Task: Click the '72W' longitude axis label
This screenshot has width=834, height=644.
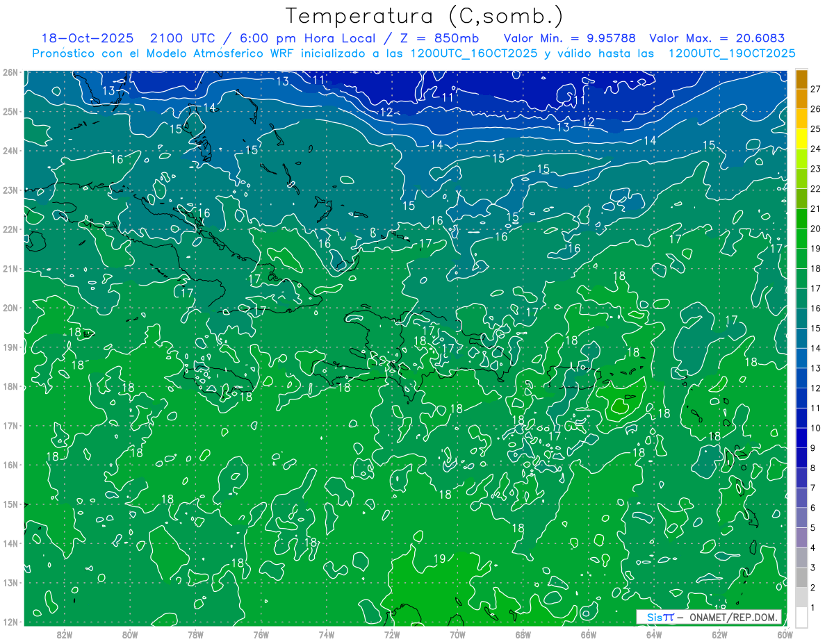Action: click(392, 634)
